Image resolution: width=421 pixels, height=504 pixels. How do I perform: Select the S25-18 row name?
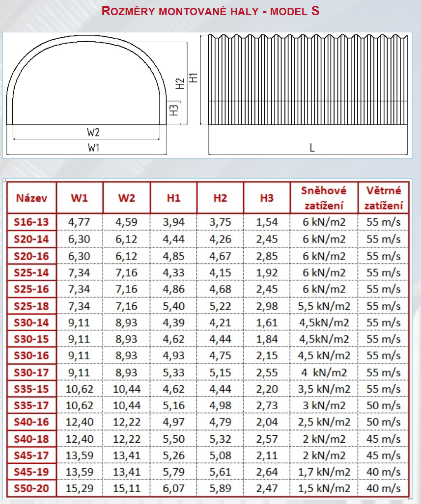[x=31, y=306]
